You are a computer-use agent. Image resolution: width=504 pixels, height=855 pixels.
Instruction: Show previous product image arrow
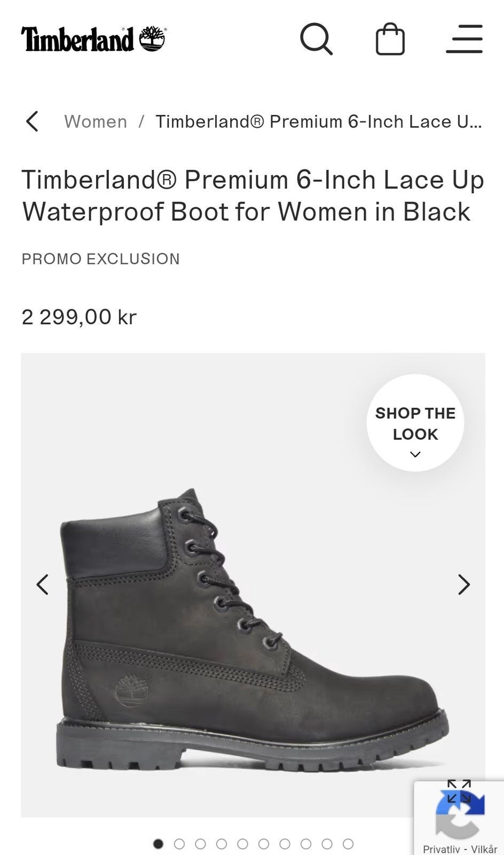click(43, 585)
